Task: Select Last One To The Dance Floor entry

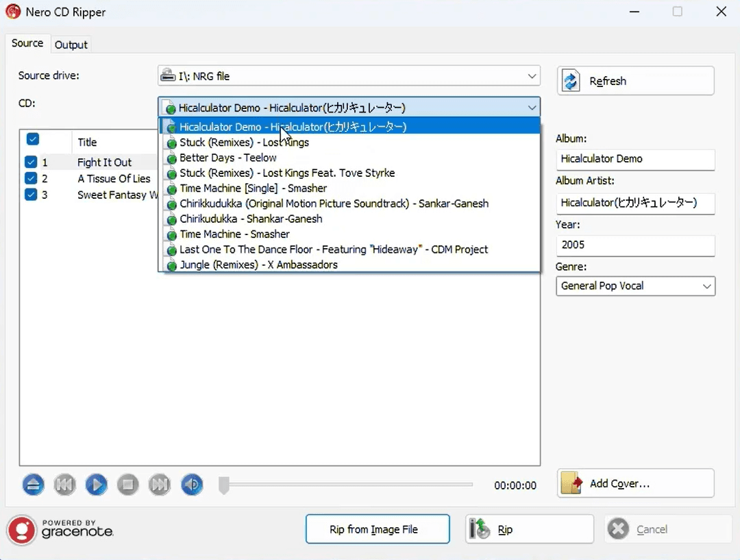Action: point(349,249)
